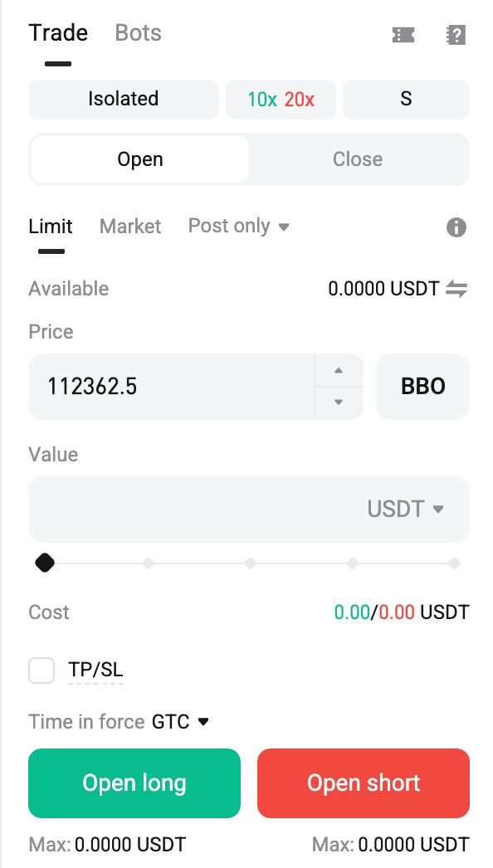Expand Time in force GTC dropdown
The width and height of the screenshot is (493, 868).
tap(181, 722)
